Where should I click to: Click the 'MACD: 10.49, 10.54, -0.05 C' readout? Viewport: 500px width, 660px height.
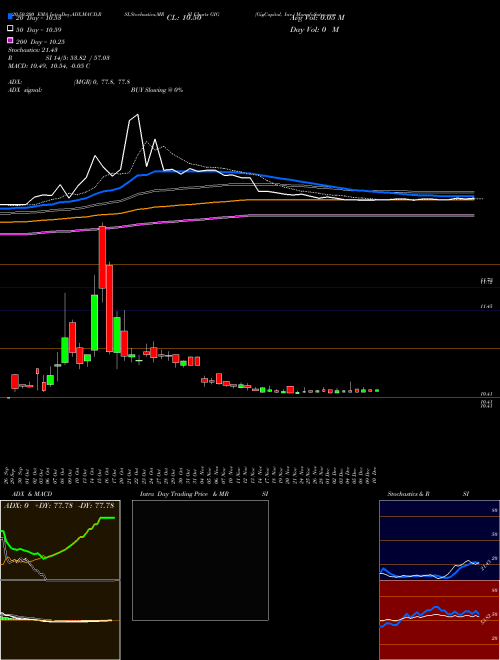pyautogui.click(x=49, y=66)
